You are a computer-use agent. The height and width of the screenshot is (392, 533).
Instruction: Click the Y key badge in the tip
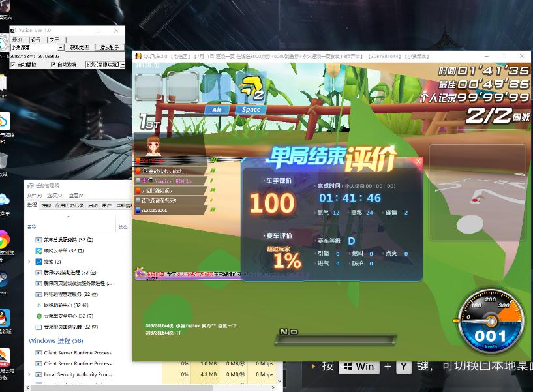(403, 367)
